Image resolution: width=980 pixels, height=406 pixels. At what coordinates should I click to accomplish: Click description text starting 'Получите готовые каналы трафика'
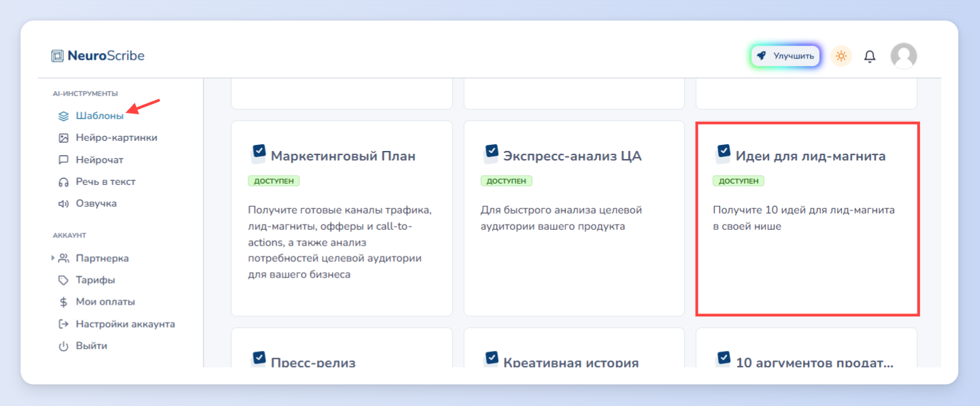pos(340,243)
